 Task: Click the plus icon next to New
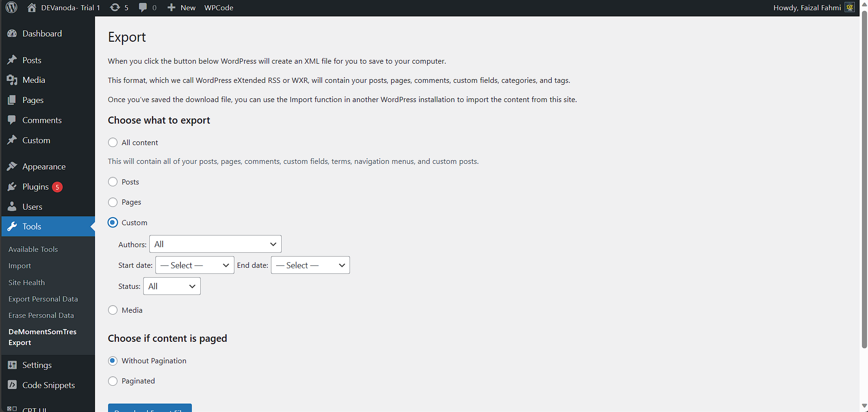point(171,7)
